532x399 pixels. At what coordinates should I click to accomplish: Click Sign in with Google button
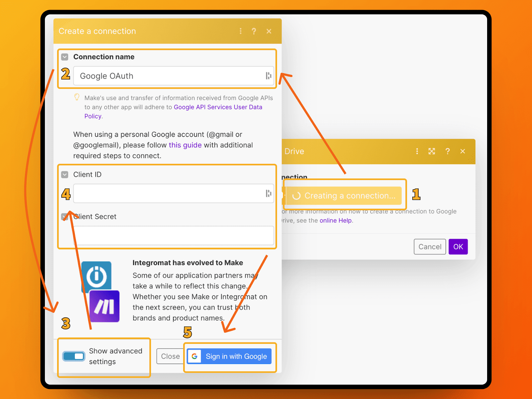(x=229, y=356)
